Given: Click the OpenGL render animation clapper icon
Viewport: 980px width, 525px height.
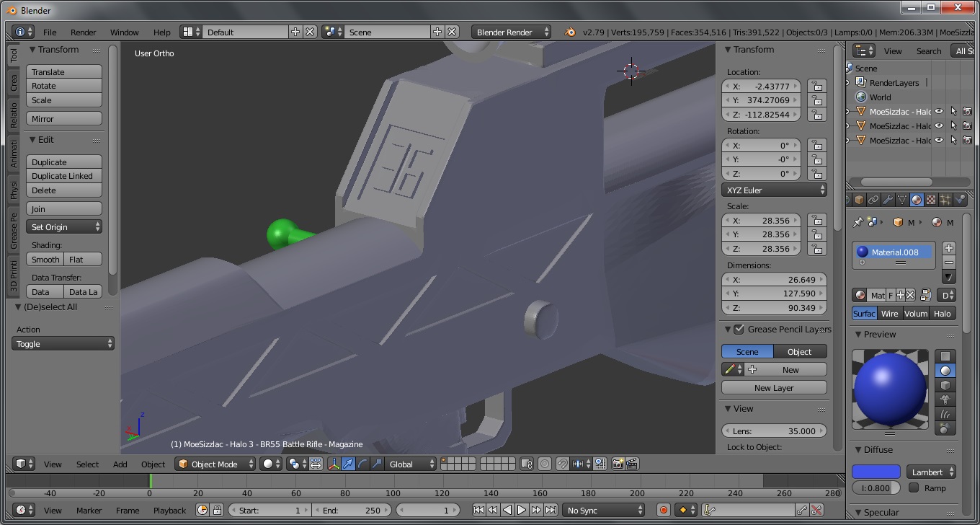Looking at the screenshot, I should pyautogui.click(x=632, y=464).
